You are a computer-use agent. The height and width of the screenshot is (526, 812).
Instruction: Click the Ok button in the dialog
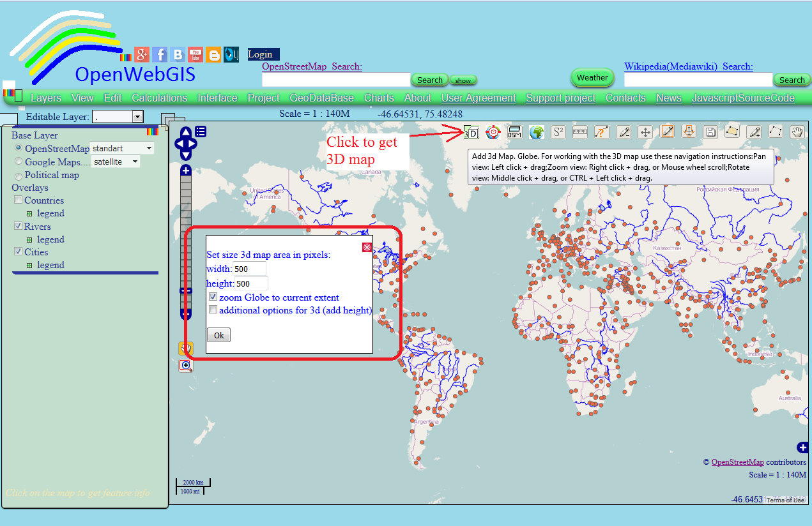pyautogui.click(x=218, y=334)
